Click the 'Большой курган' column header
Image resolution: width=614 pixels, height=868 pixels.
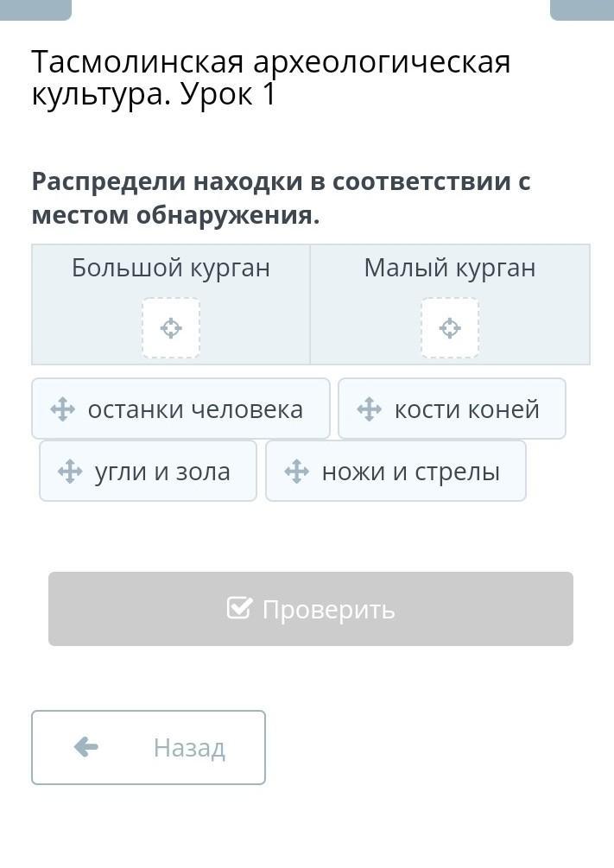coord(171,269)
